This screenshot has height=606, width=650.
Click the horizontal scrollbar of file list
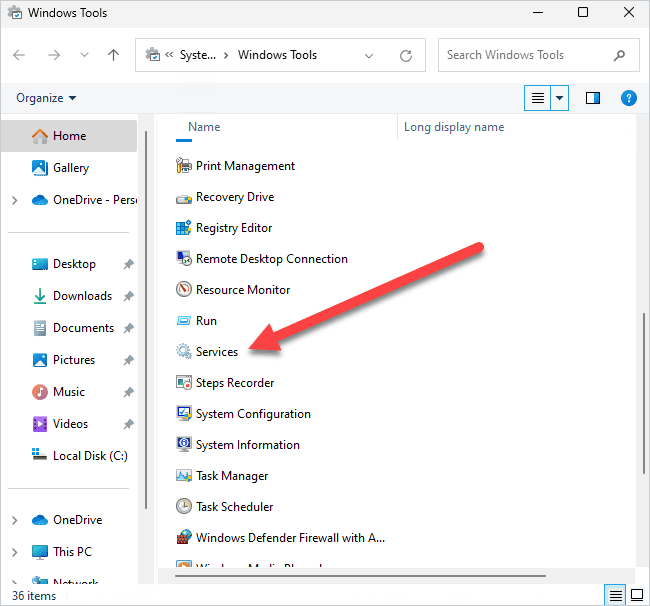(x=360, y=576)
